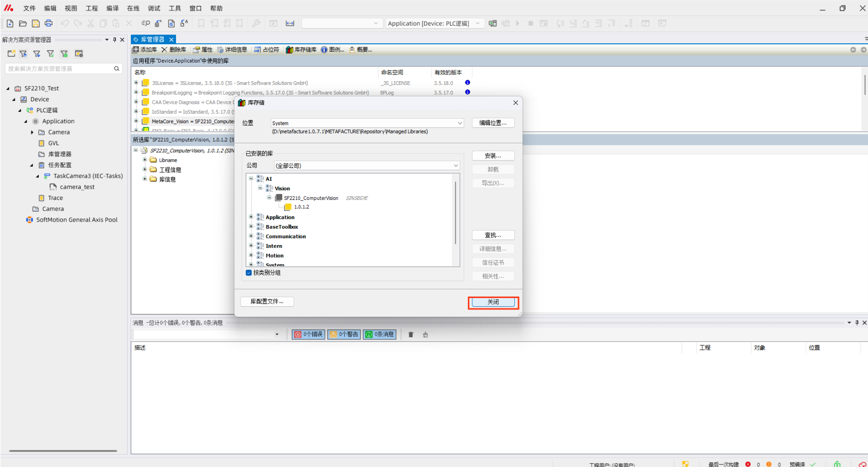This screenshot has width=868, height=467.
Task: Click the save project icon
Action: tap(36, 23)
